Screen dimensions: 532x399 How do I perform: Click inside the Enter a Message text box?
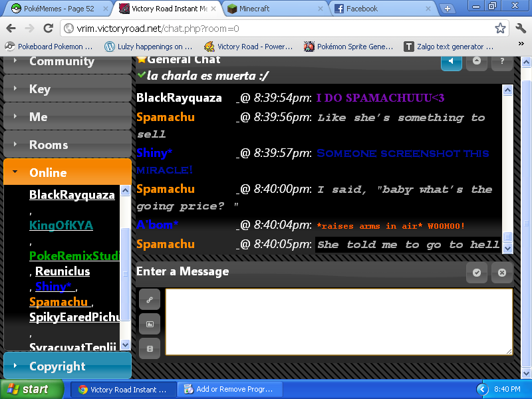[338, 321]
